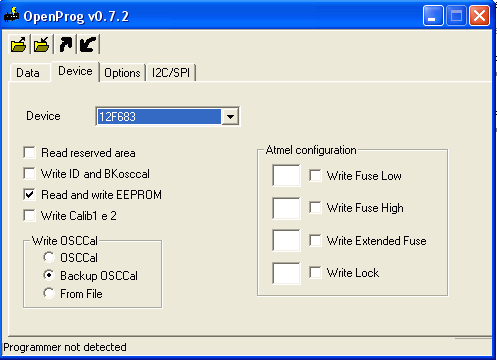
Task: Check the Write Fuse High box
Action: [x=315, y=208]
